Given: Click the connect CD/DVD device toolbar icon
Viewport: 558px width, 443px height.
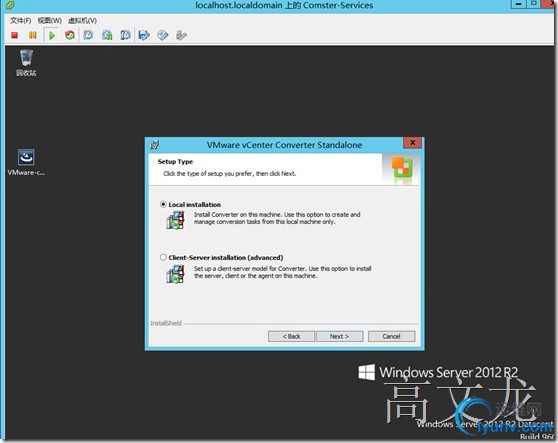Looking at the screenshot, I should pyautogui.click(x=163, y=35).
